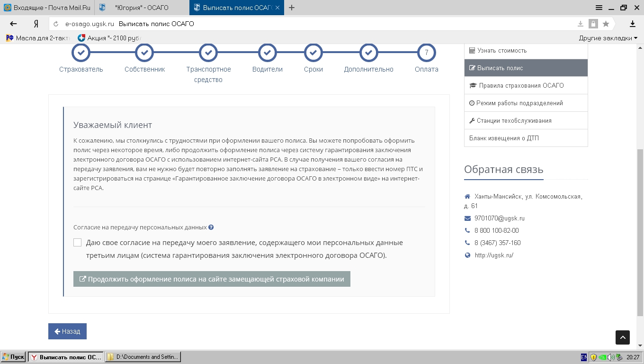Open the http://ugsk.ru/ link
644x364 pixels.
[494, 255]
